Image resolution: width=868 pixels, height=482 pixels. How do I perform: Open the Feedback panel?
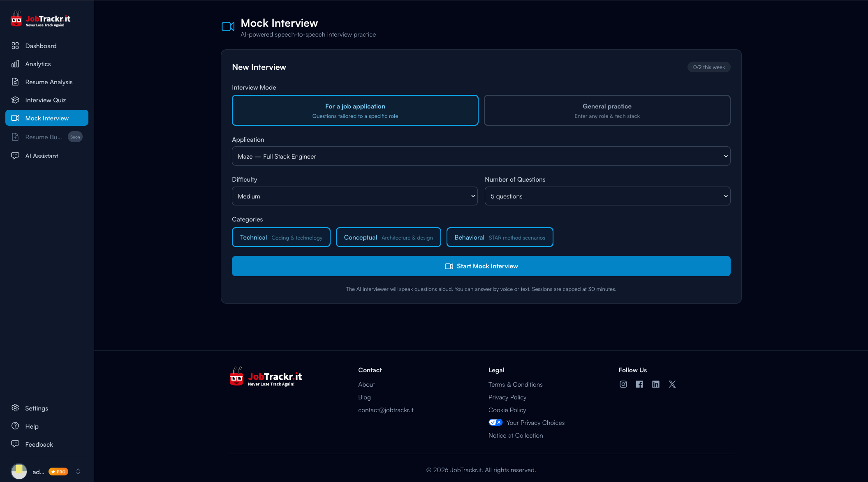39,444
